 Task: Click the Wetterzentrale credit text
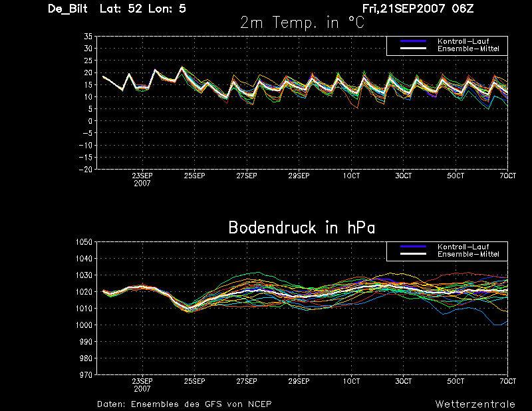point(475,404)
